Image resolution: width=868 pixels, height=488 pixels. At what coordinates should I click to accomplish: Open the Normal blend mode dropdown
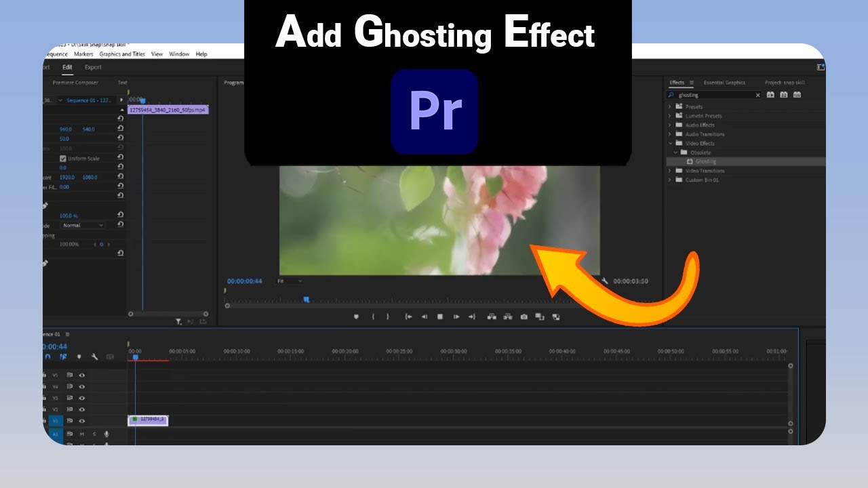coord(83,225)
